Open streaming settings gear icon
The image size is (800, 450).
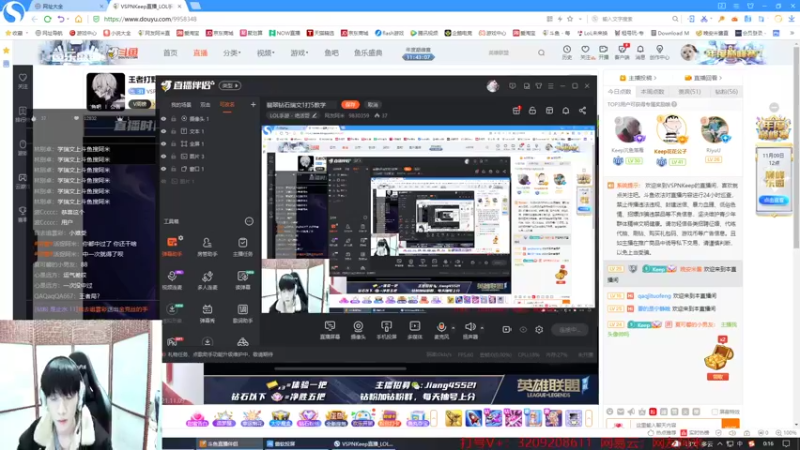pos(539,330)
